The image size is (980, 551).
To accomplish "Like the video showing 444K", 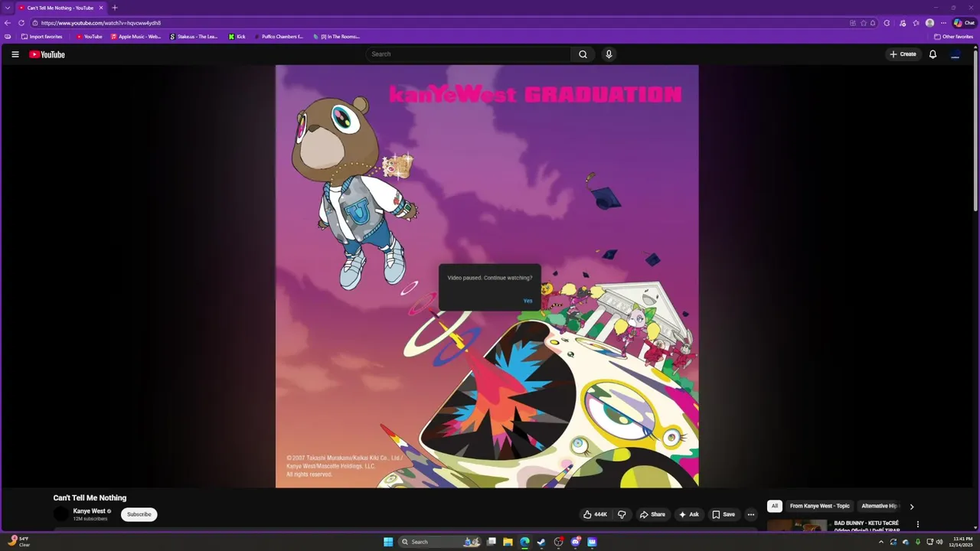I will 595,514.
